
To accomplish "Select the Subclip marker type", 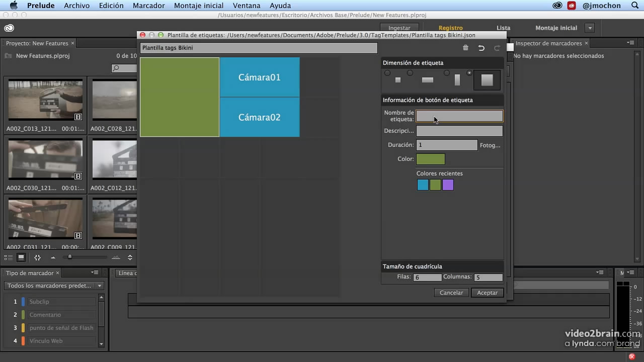I will [61, 302].
